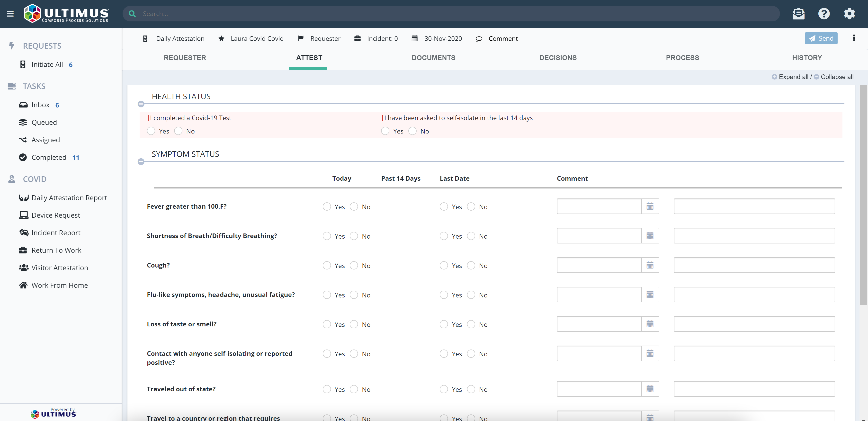This screenshot has width=868, height=421.
Task: Switch to the History tab
Action: pos(807,58)
